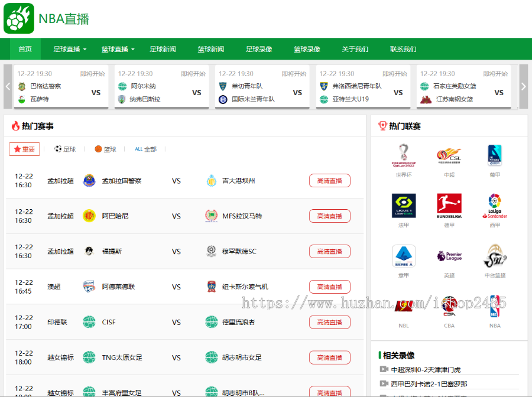Select the 足球 filter
Image resolution: width=532 pixels, height=397 pixels.
[65, 149]
